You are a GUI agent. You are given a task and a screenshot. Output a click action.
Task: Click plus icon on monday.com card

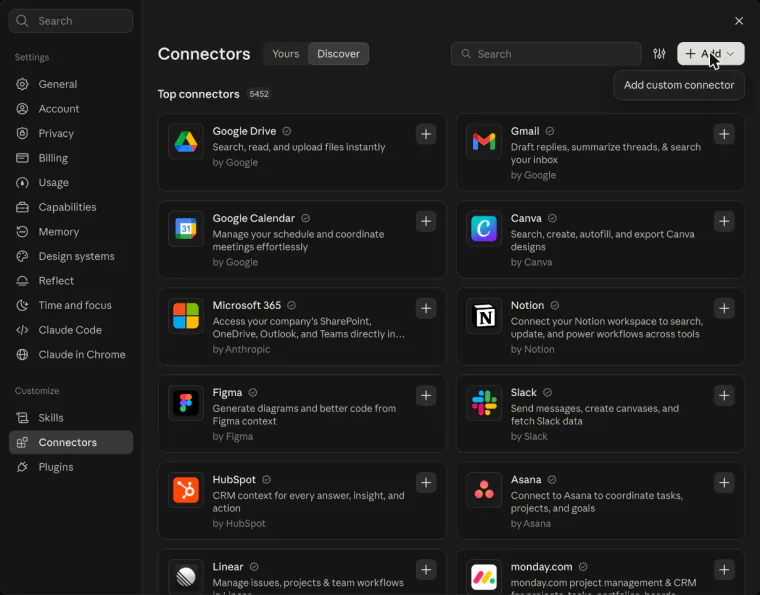pos(724,570)
